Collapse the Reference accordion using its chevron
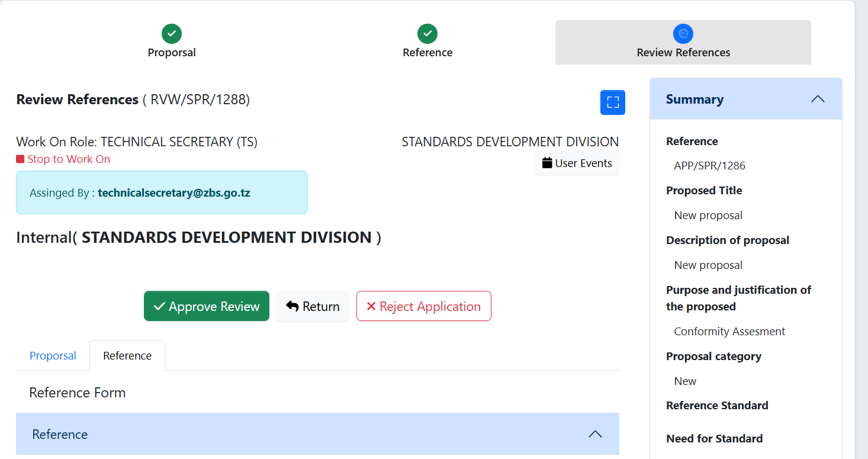868x459 pixels. tap(595, 434)
